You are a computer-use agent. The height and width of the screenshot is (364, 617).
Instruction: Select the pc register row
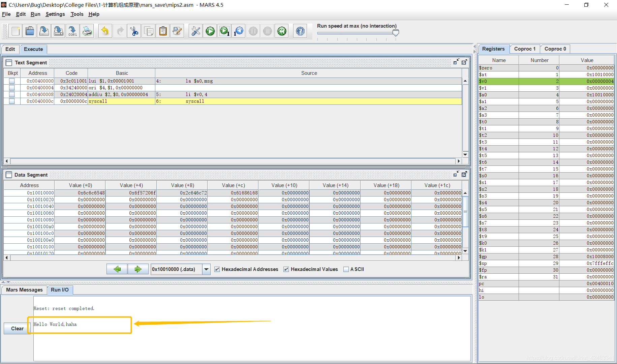(546, 283)
